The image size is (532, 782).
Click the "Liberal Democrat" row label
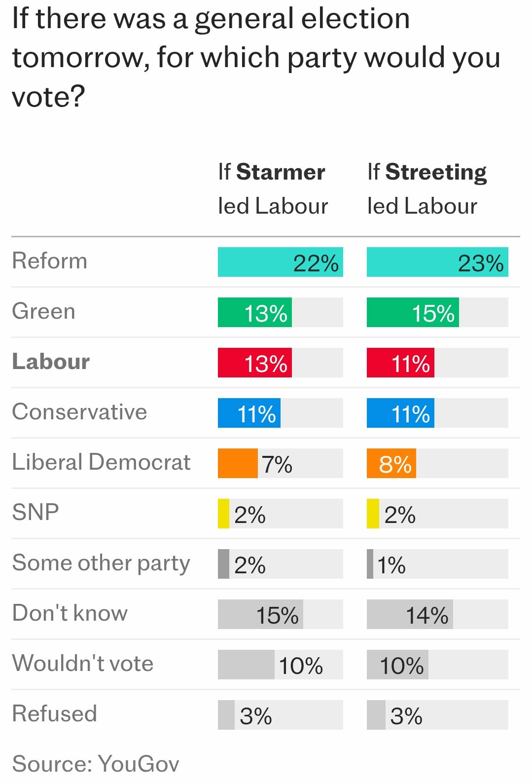pos(101,462)
